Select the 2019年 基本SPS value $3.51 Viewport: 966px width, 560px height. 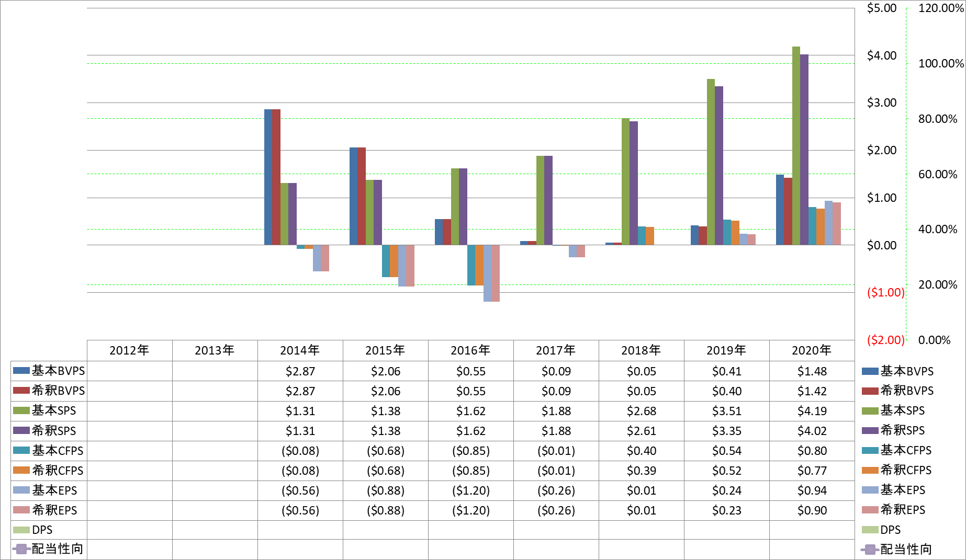pyautogui.click(x=727, y=411)
